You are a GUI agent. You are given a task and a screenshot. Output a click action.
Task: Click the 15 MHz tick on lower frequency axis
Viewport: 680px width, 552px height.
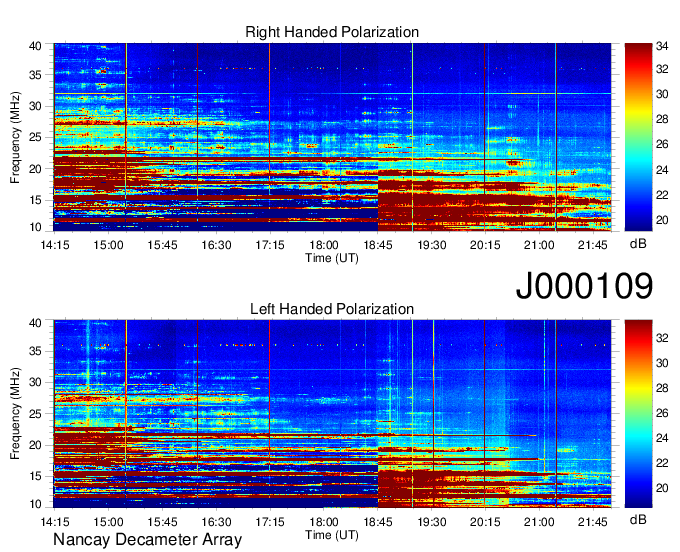click(35, 477)
